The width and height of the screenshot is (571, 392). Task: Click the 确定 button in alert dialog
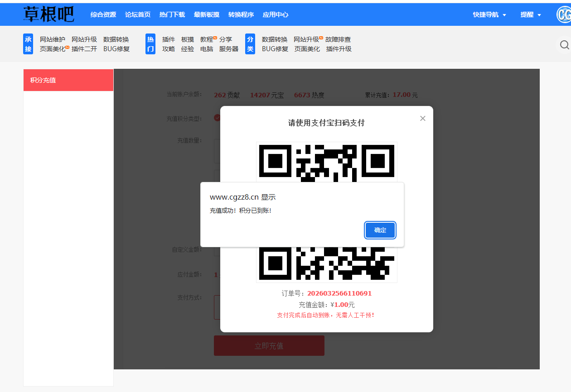tap(380, 230)
